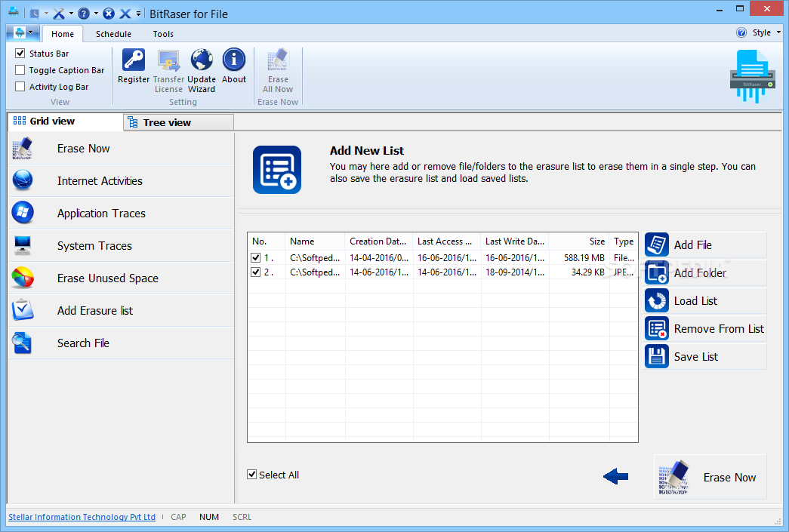
Task: Click the Add Folder button
Action: 705,273
